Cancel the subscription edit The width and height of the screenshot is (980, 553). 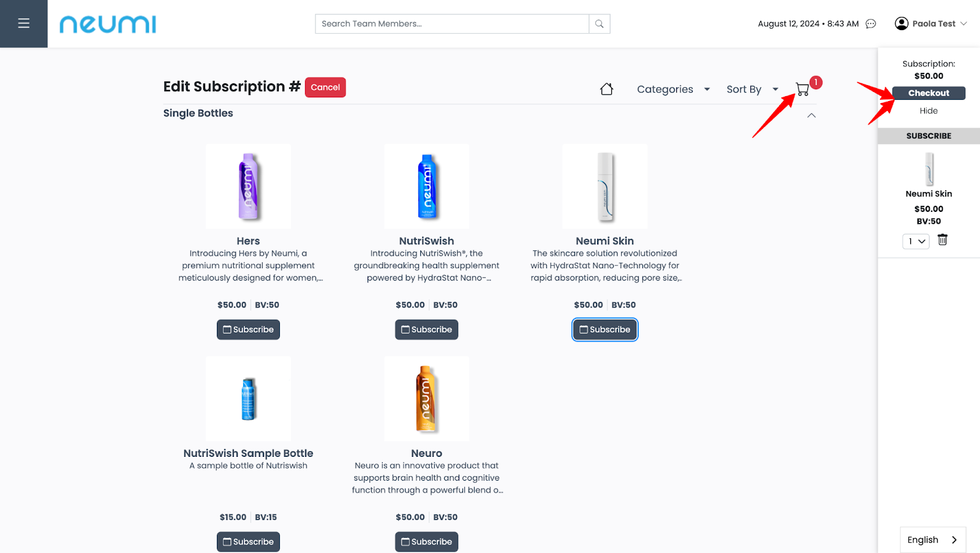[x=325, y=88]
